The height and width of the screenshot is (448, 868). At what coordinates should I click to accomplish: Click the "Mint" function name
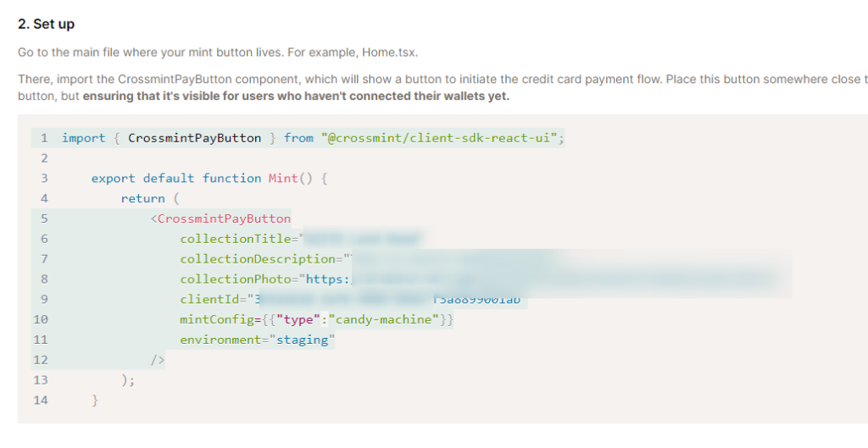click(x=283, y=178)
